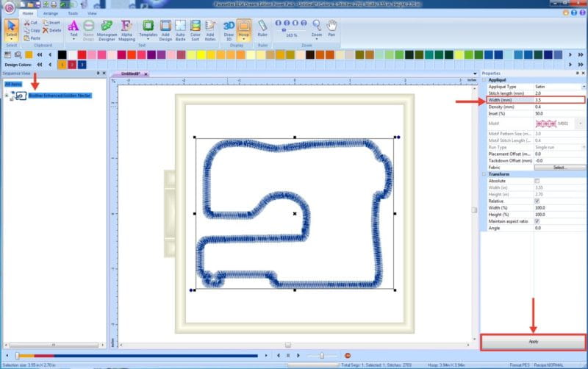Show the Ruler tool
588x369 pixels.
point(262,31)
